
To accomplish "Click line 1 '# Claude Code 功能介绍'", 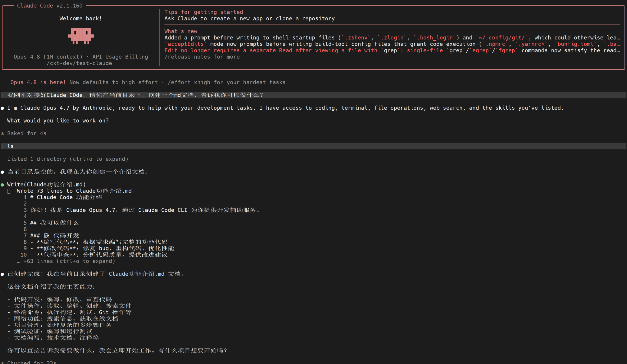I will click(x=66, y=197).
